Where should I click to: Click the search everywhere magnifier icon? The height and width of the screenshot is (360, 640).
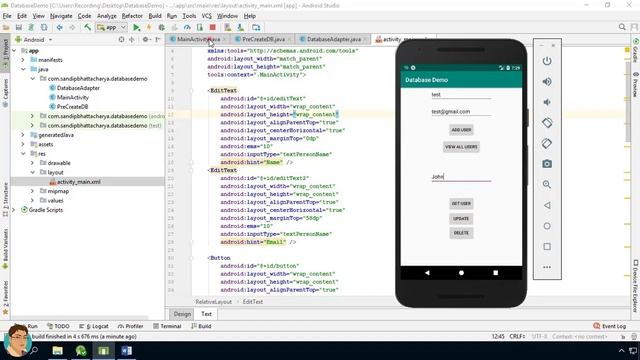point(622,27)
